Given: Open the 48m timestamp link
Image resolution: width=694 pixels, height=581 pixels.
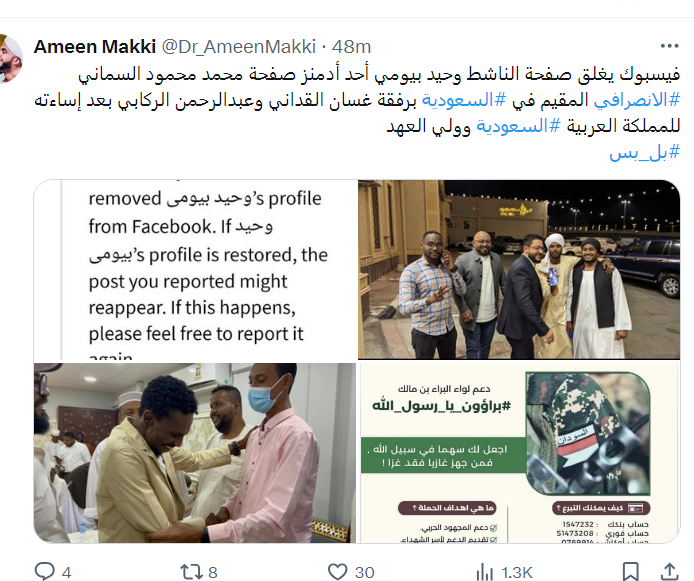Looking at the screenshot, I should click(x=351, y=46).
